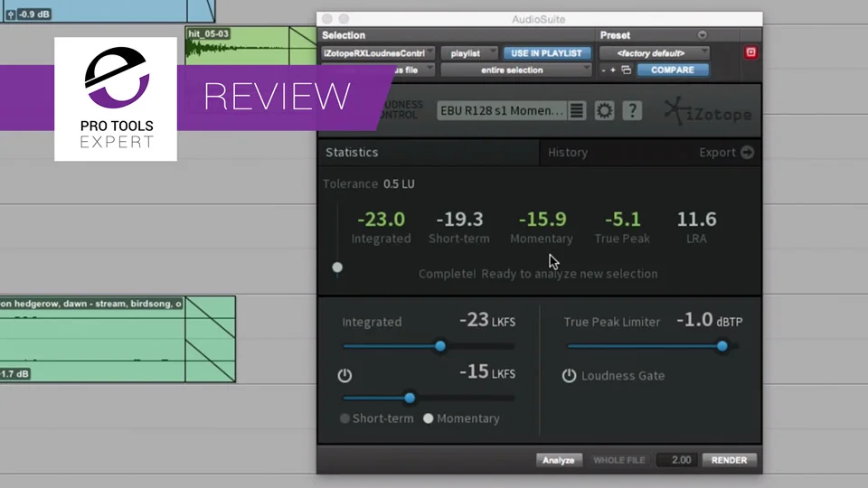Open the iZotopeRXLoudnesContrl plug-in selector
Image resolution: width=868 pixels, height=488 pixels.
[x=378, y=53]
